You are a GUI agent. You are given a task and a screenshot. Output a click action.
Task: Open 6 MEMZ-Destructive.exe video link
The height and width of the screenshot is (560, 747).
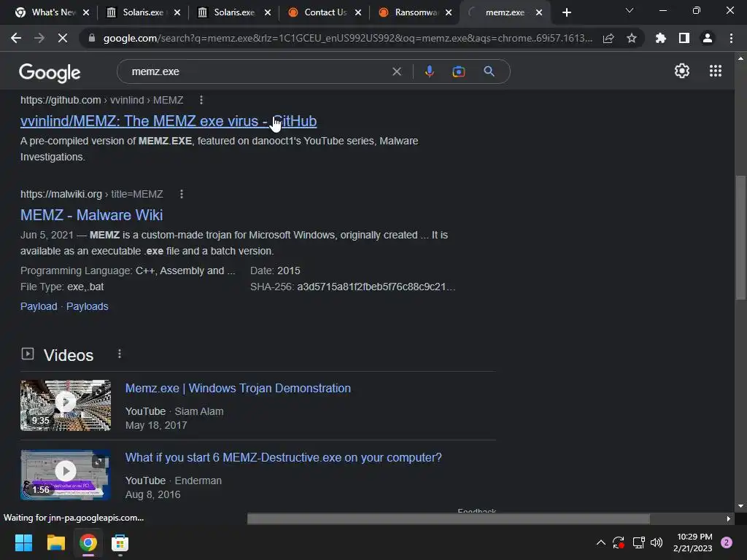point(284,458)
